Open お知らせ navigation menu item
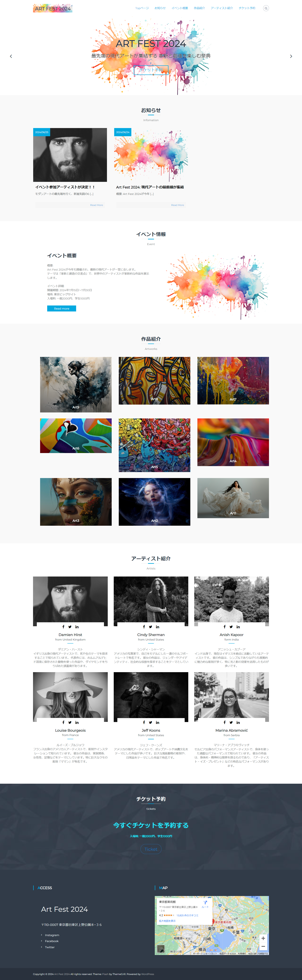 [x=160, y=8]
